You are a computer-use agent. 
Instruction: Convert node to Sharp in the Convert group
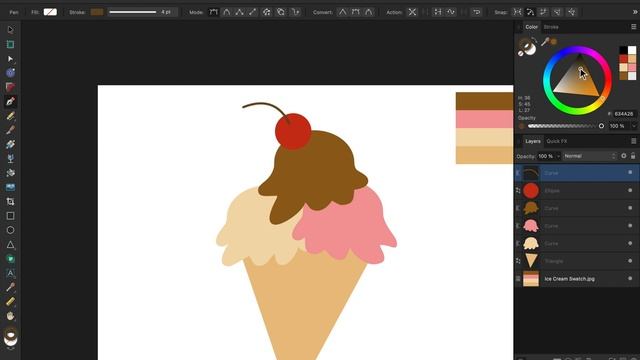pos(342,12)
